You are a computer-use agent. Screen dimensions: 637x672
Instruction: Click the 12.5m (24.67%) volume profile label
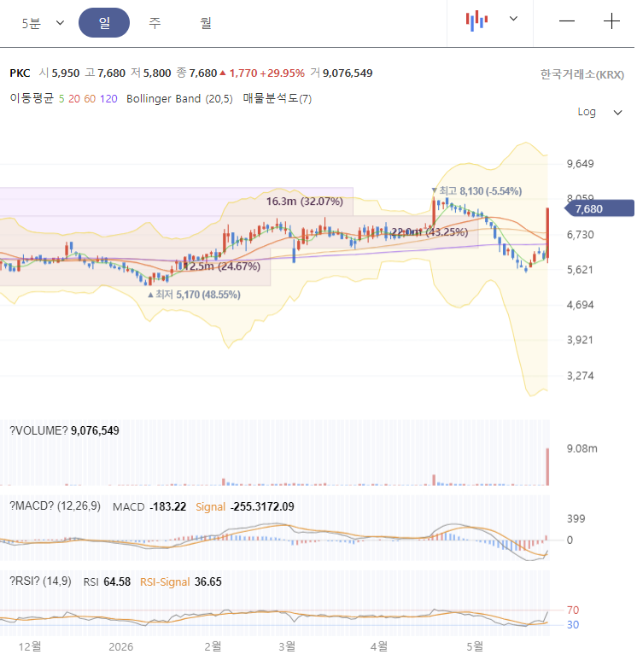(x=222, y=266)
